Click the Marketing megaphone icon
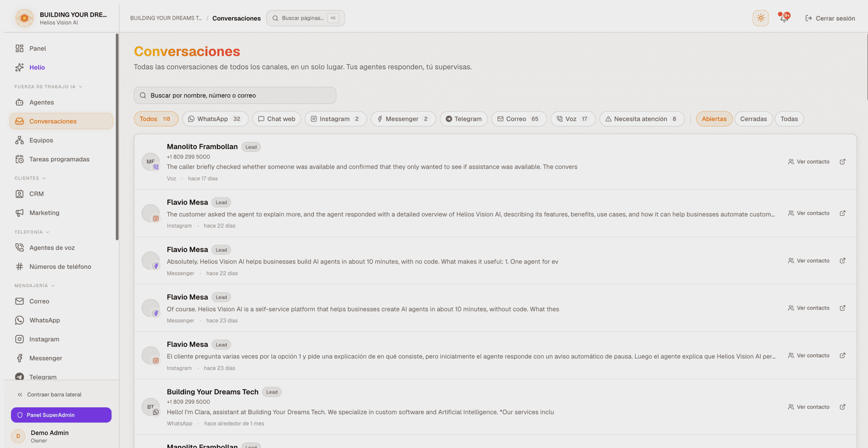Viewport: 868px width, 448px height. (19, 213)
